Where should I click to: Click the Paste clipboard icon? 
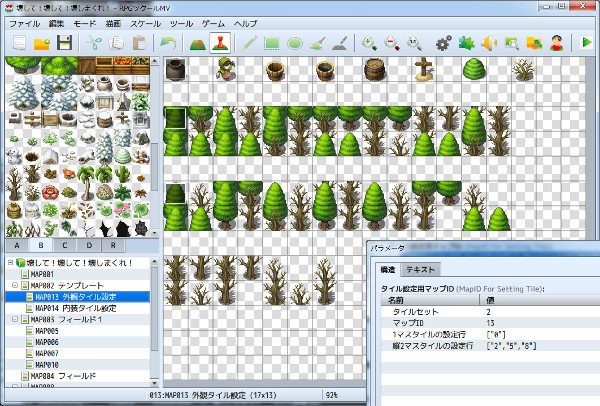coord(139,43)
